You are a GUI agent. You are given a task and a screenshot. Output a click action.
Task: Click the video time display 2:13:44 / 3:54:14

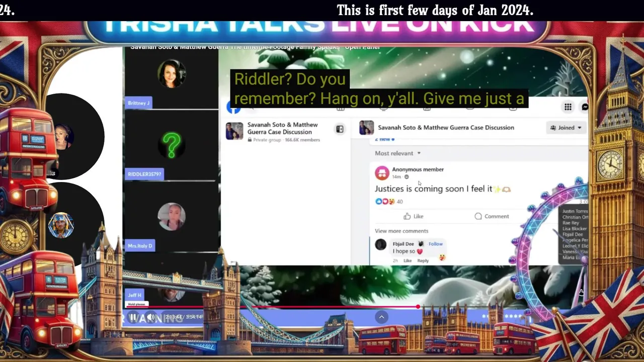(x=184, y=317)
